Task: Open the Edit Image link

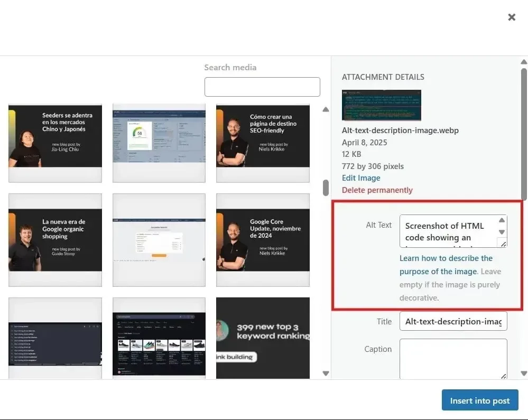Action: (361, 178)
